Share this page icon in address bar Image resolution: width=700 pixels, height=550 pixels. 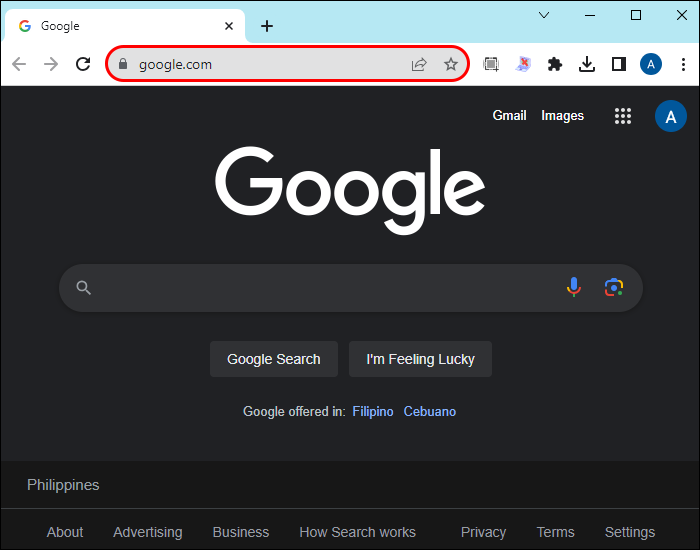pos(419,64)
